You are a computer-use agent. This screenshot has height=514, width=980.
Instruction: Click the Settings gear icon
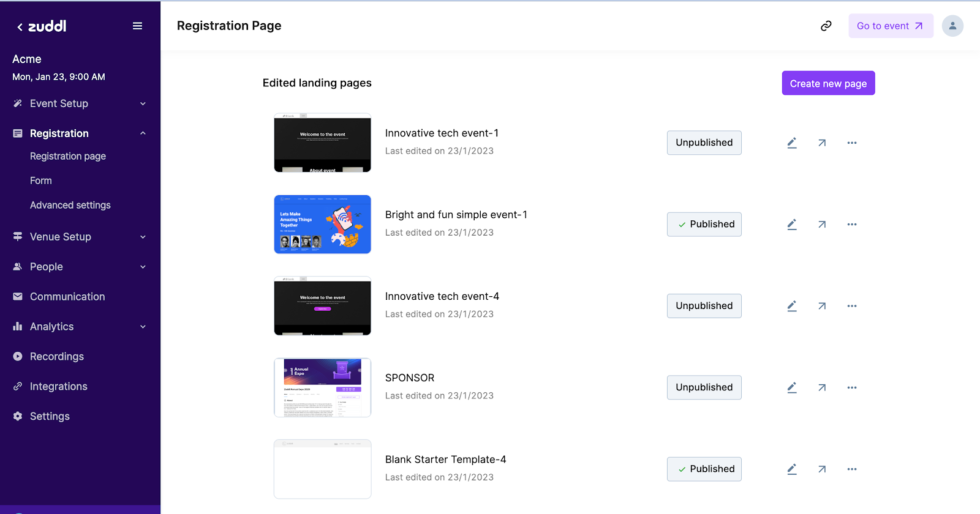coord(18,416)
